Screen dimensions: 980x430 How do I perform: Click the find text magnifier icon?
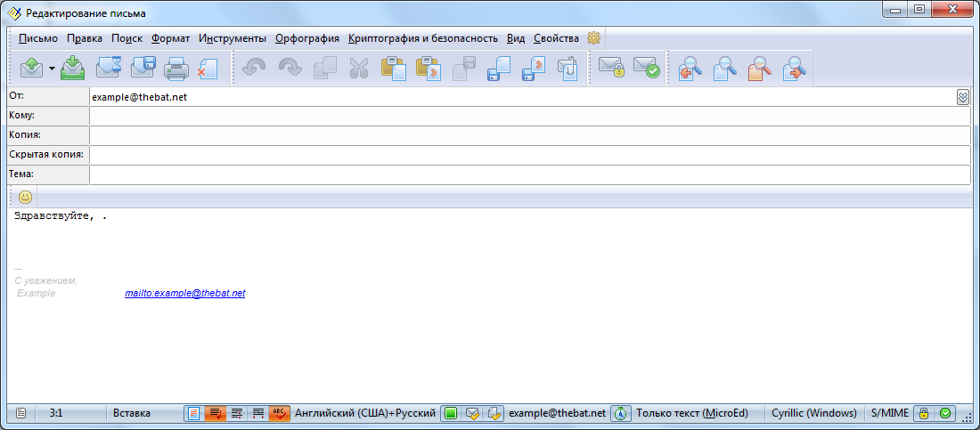725,69
